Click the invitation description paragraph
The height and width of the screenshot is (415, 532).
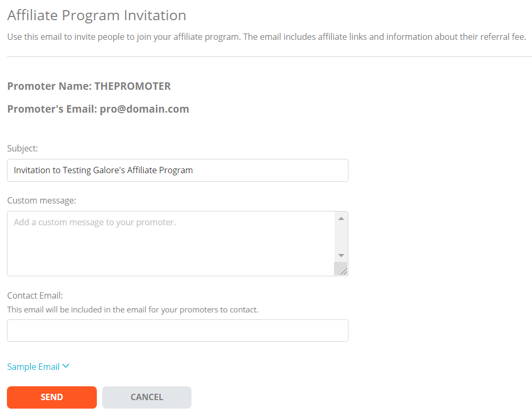267,37
